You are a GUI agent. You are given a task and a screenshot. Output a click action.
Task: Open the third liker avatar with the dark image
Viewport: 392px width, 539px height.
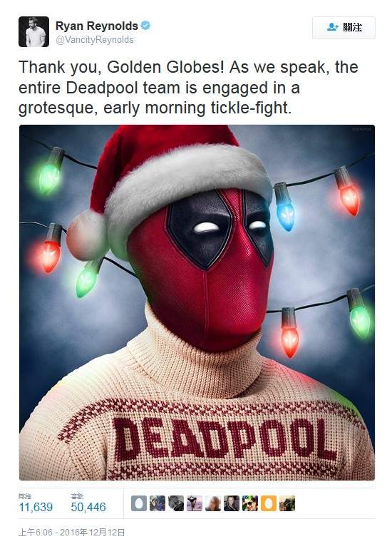176,503
